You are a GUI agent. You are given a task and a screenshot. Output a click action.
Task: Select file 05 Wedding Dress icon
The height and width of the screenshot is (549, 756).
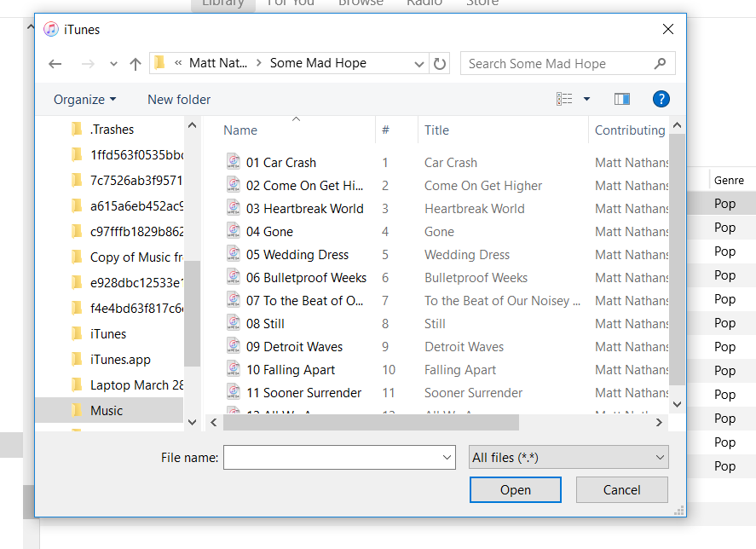[234, 253]
